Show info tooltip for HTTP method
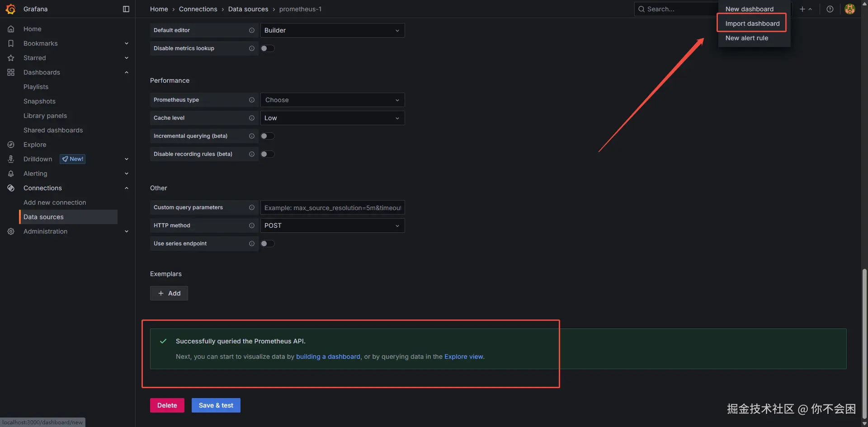The width and height of the screenshot is (868, 427). [x=252, y=225]
